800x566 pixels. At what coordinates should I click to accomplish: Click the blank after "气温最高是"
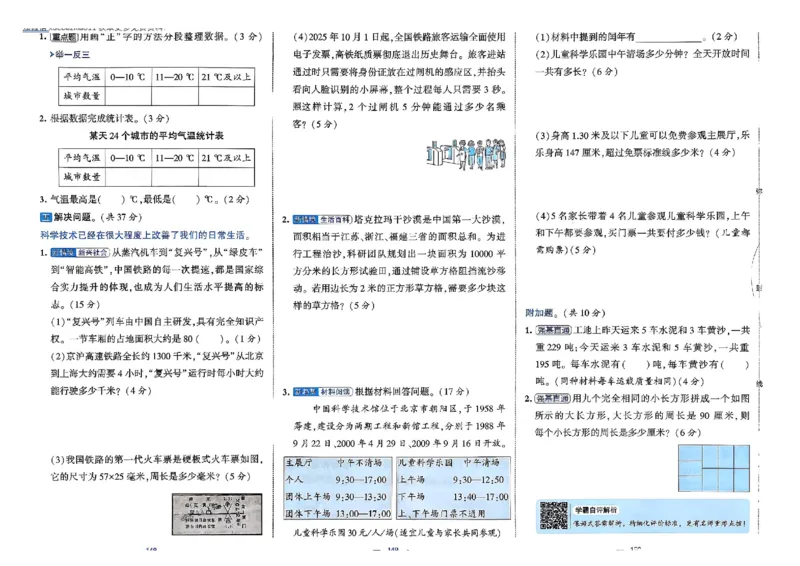click(x=113, y=199)
